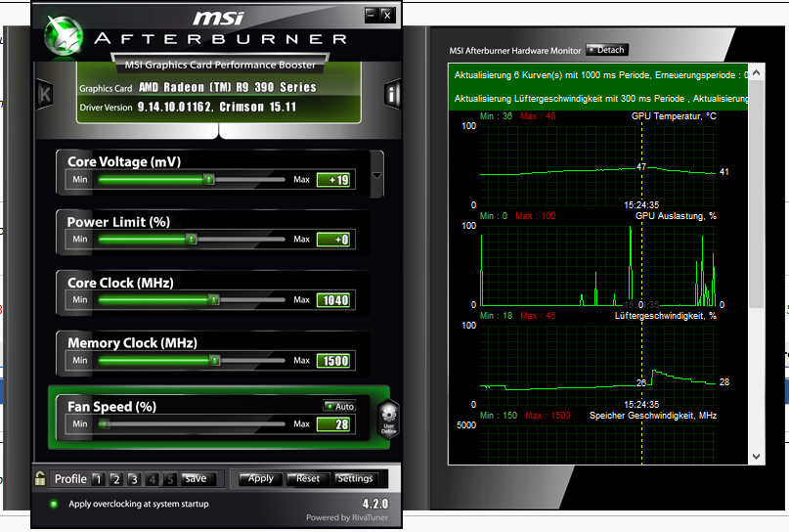Click the GPU Auslastung graph

[597, 265]
